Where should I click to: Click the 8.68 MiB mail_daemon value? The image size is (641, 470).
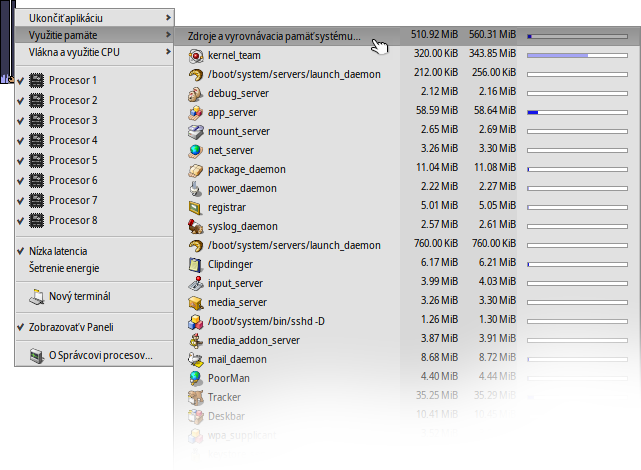tap(439, 358)
